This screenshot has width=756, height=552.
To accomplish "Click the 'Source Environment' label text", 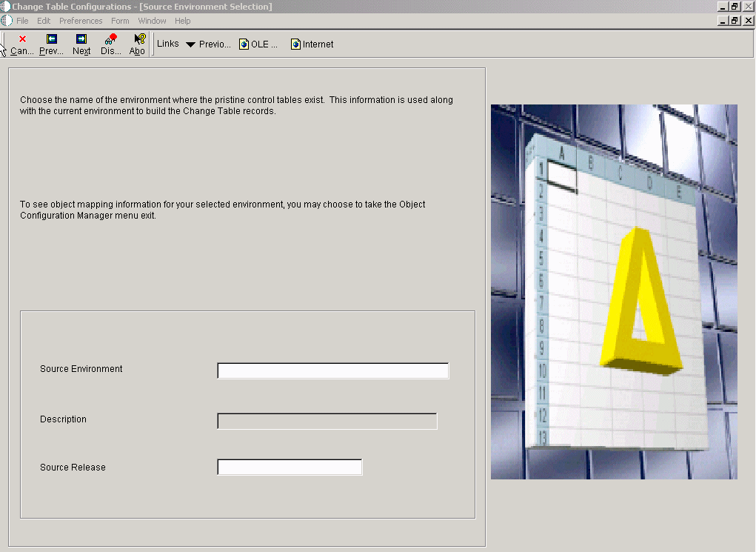I will point(81,369).
